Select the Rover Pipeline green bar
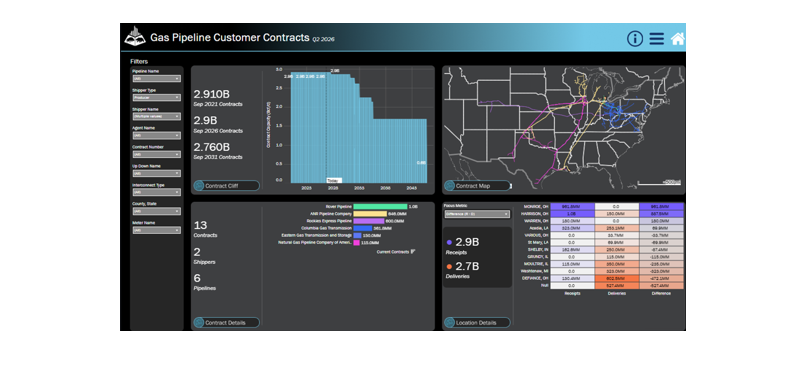This screenshot has height=366, width=804. tap(380, 207)
